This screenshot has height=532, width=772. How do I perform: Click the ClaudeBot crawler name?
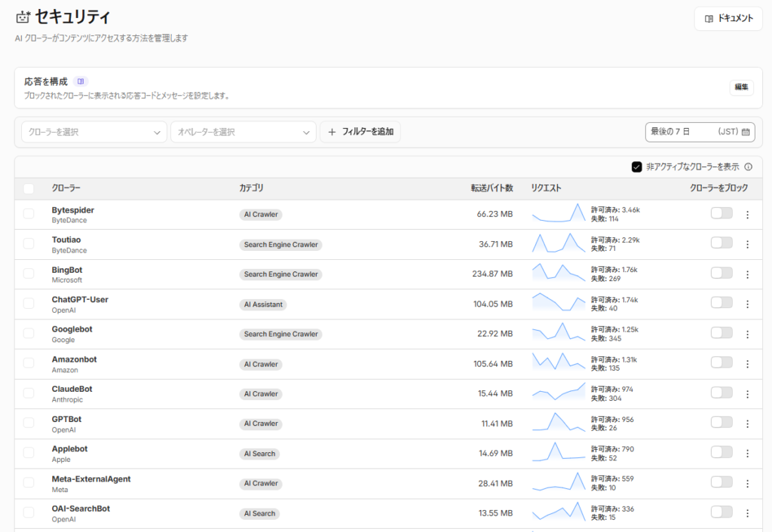pyautogui.click(x=72, y=389)
